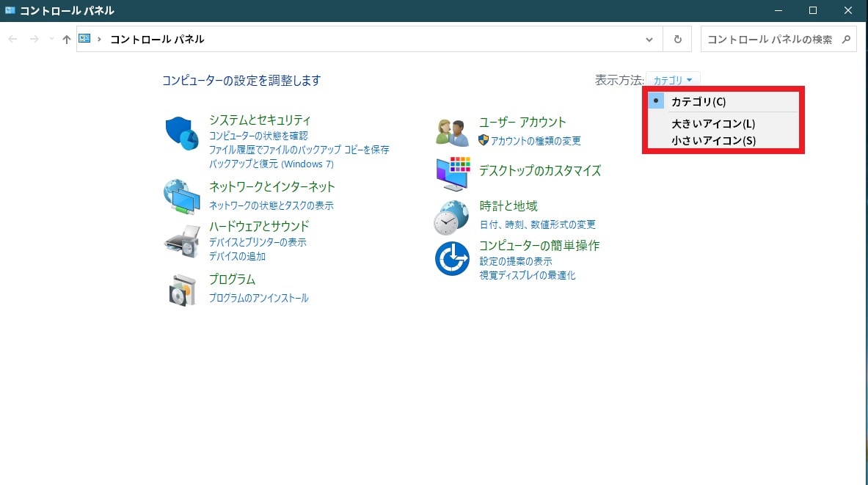Click 視覚ディスプレイの最適化 link

click(x=528, y=275)
